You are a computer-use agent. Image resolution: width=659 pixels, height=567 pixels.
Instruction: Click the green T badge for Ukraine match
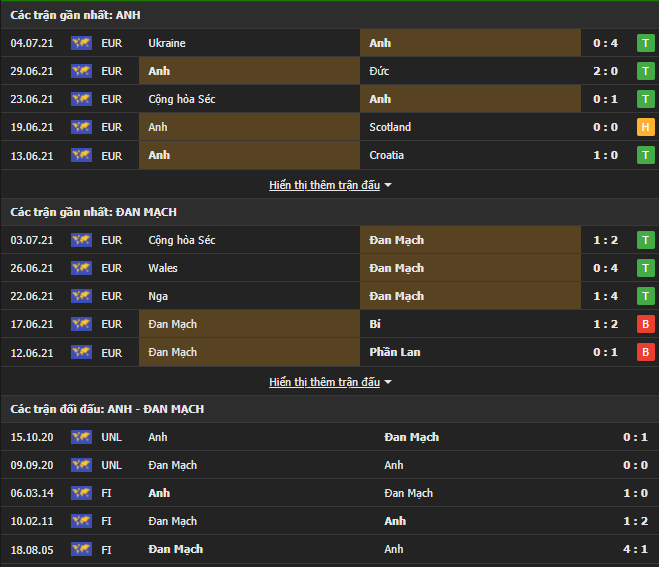tap(646, 43)
